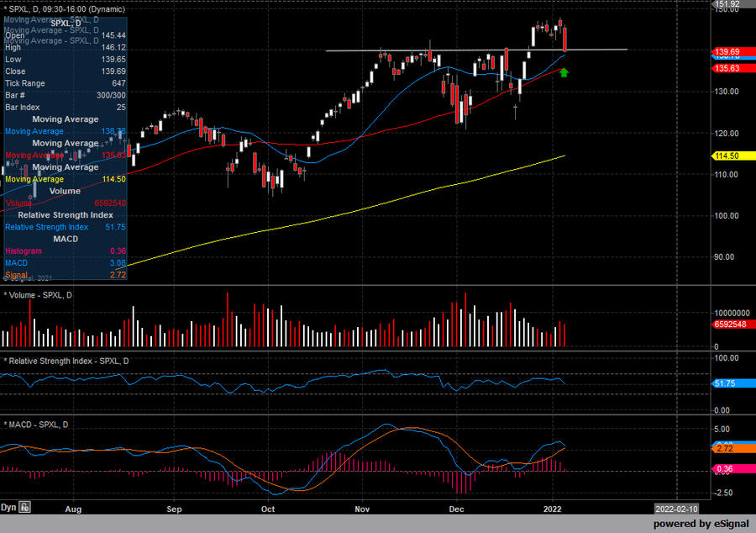Click the Aug label on the time axis
The image size is (756, 533).
pos(73,509)
